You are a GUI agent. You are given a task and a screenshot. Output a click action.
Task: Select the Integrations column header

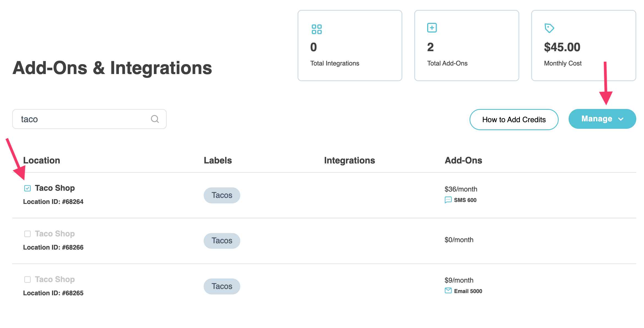pyautogui.click(x=350, y=160)
